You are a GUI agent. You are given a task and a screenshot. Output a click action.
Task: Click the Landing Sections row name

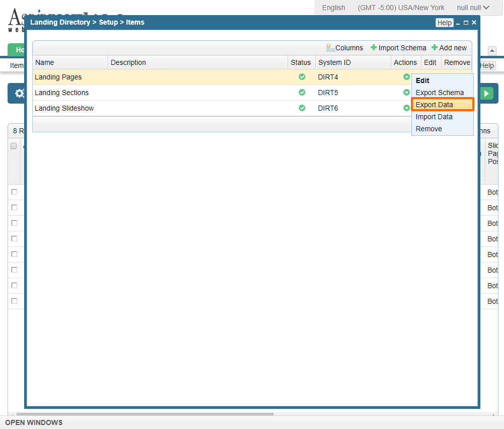point(62,93)
